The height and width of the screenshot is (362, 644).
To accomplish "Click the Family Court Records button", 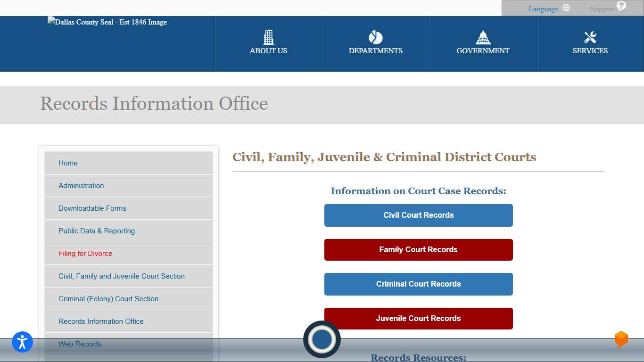I will point(418,250).
